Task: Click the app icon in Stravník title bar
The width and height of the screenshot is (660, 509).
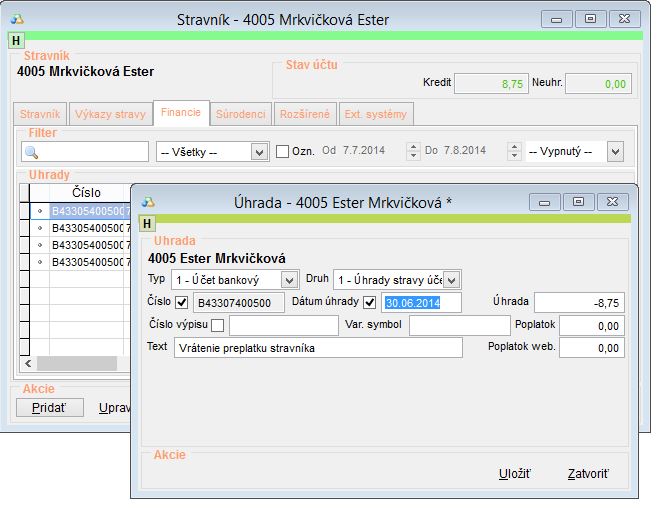Action: click(x=16, y=18)
